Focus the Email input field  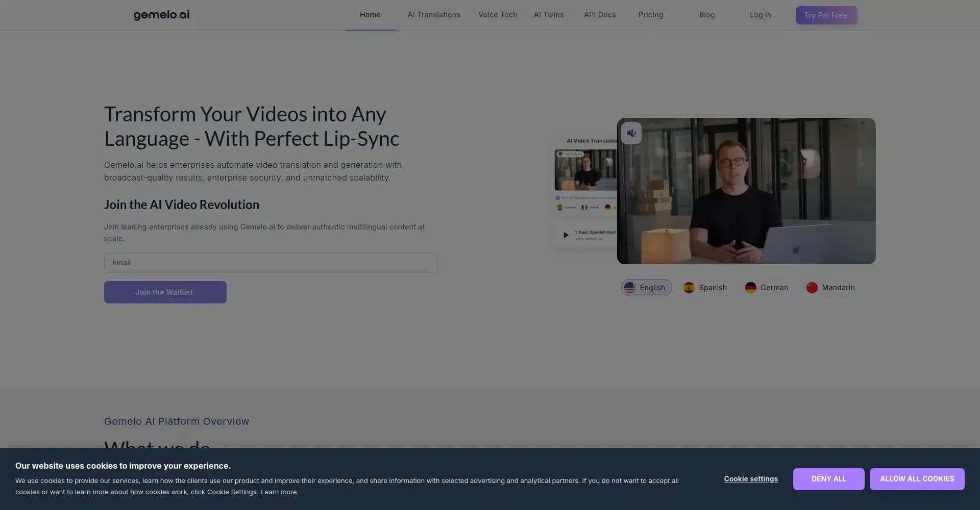pos(271,263)
